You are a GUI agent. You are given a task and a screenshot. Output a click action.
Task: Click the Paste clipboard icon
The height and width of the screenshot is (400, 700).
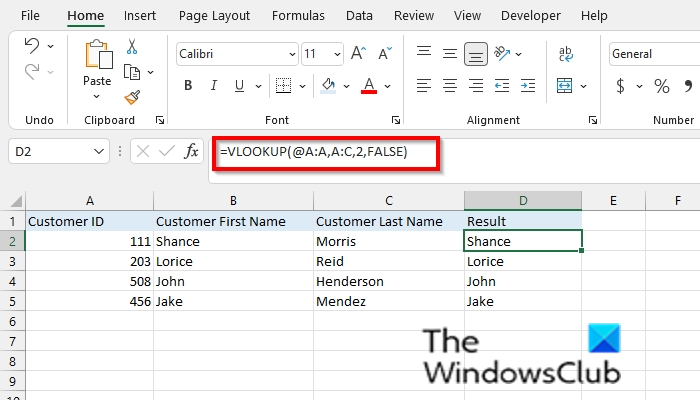[x=98, y=54]
